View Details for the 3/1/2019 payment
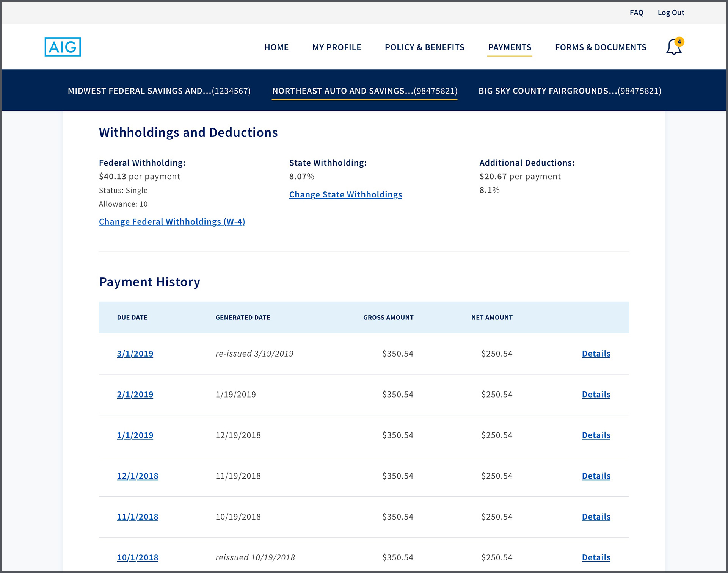 point(596,354)
